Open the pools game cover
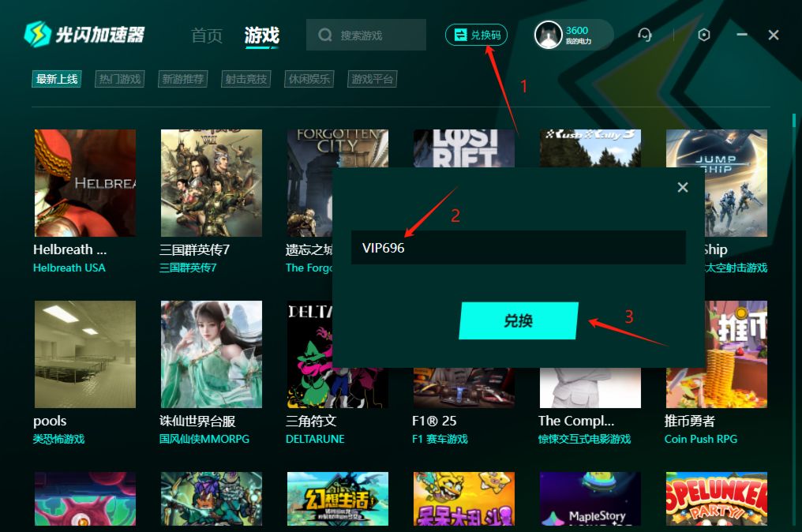Image resolution: width=802 pixels, height=532 pixels. tap(85, 354)
